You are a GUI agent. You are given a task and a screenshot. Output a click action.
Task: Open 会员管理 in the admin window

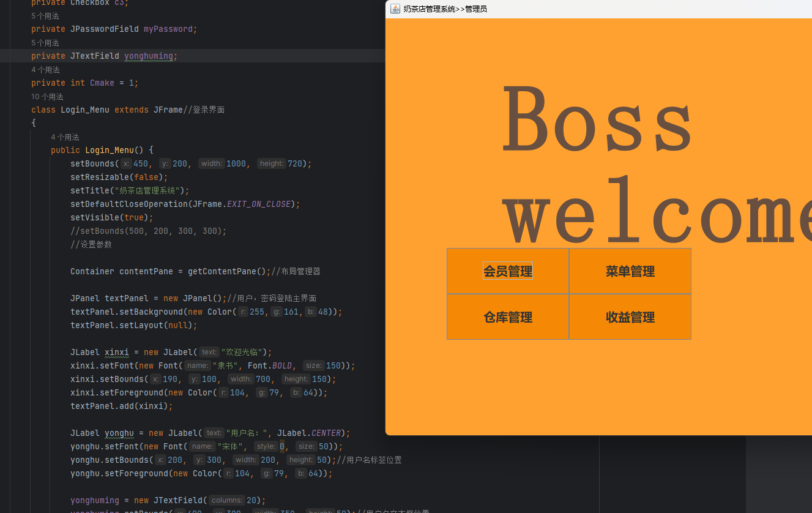(508, 271)
